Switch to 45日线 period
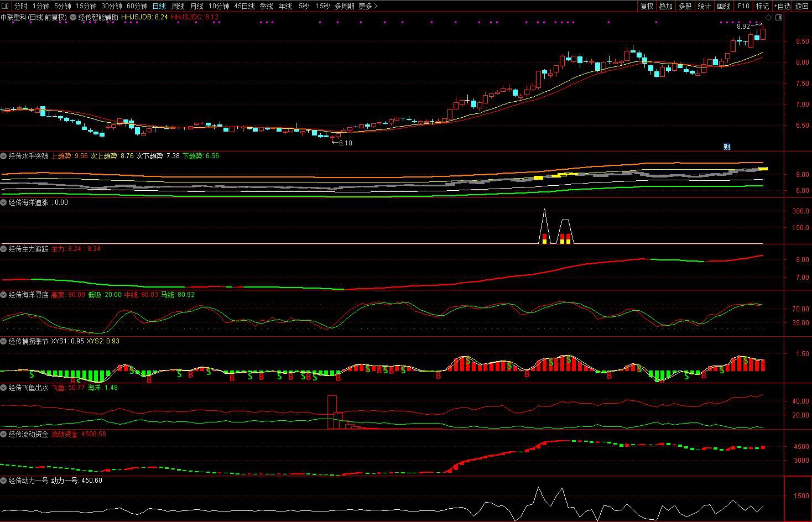The width and height of the screenshot is (812, 522). pyautogui.click(x=244, y=6)
